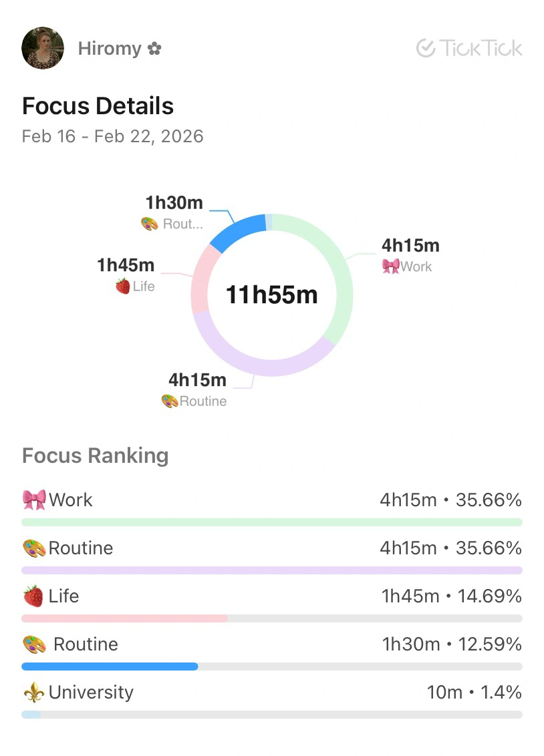Click the blue Routine progress bar
Image resolution: width=544 pixels, height=756 pixels.
coord(110,667)
